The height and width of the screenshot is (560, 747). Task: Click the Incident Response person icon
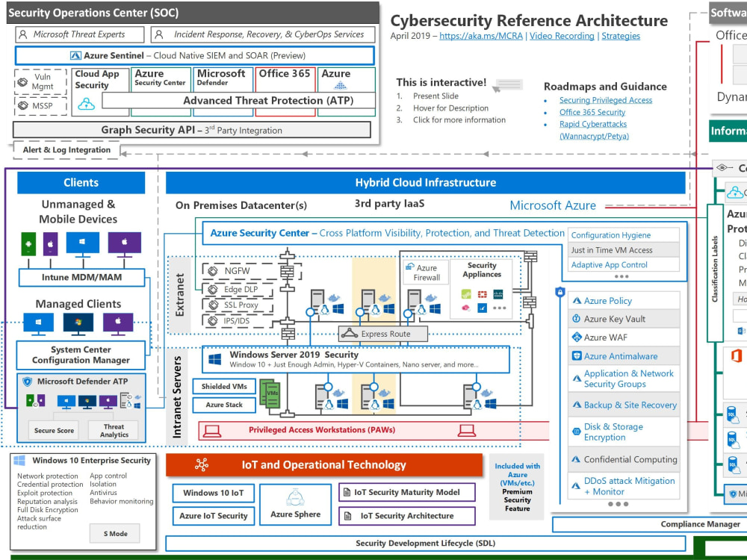(159, 34)
